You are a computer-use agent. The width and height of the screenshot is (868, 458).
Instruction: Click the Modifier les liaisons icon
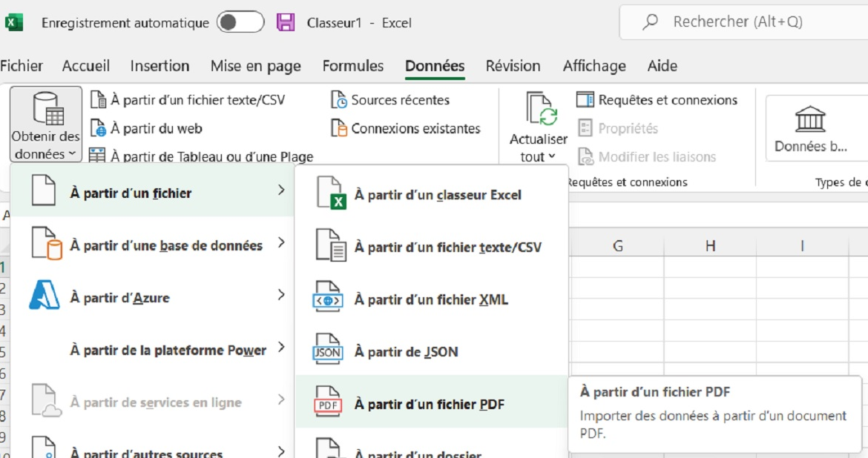coord(585,156)
